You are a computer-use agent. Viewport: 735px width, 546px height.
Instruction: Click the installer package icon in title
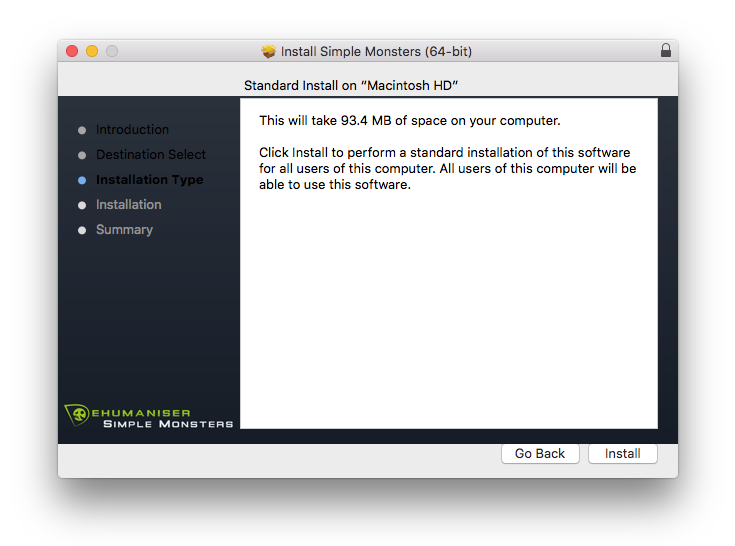click(269, 51)
